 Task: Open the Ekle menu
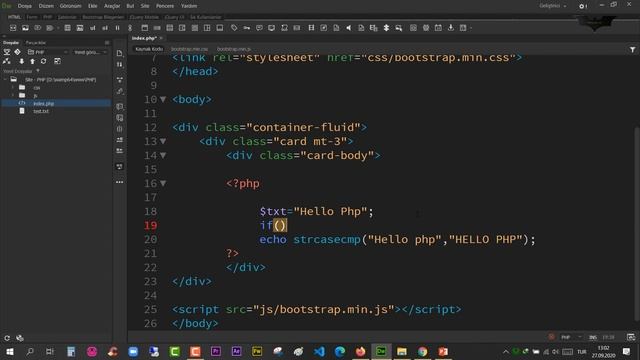pyautogui.click(x=93, y=6)
